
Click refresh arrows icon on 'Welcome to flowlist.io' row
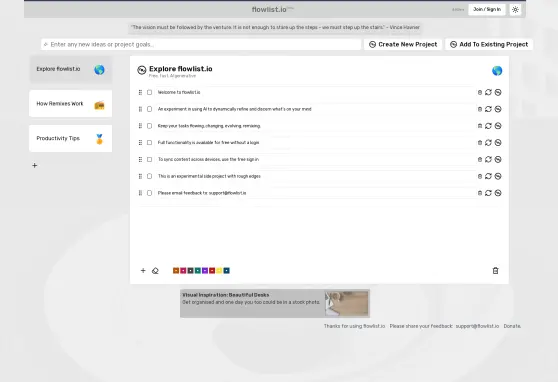(x=488, y=92)
